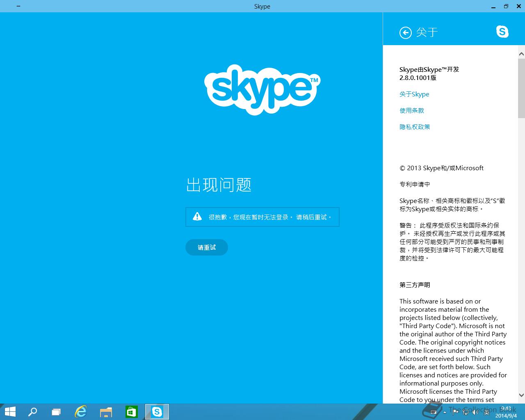Switch input method via 英 indicator
The image size is (525, 420).
(x=487, y=412)
